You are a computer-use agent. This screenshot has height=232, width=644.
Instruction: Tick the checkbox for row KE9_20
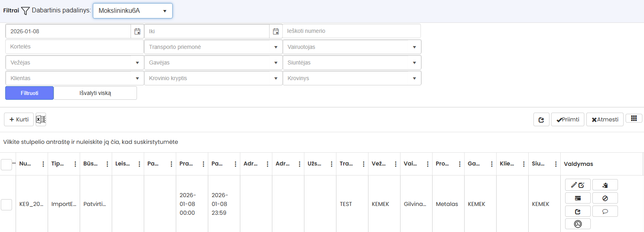(6, 204)
